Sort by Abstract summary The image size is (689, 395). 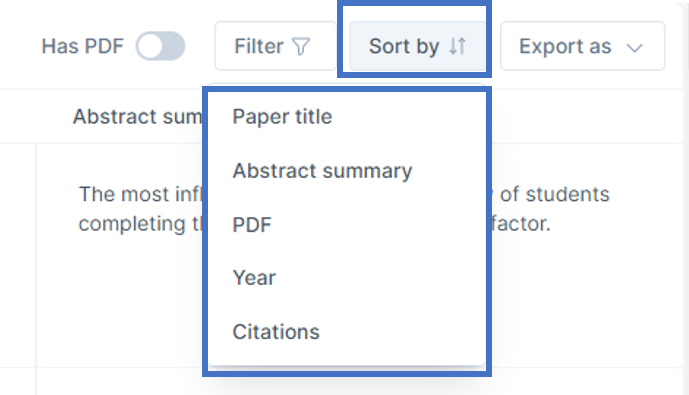pyautogui.click(x=322, y=171)
